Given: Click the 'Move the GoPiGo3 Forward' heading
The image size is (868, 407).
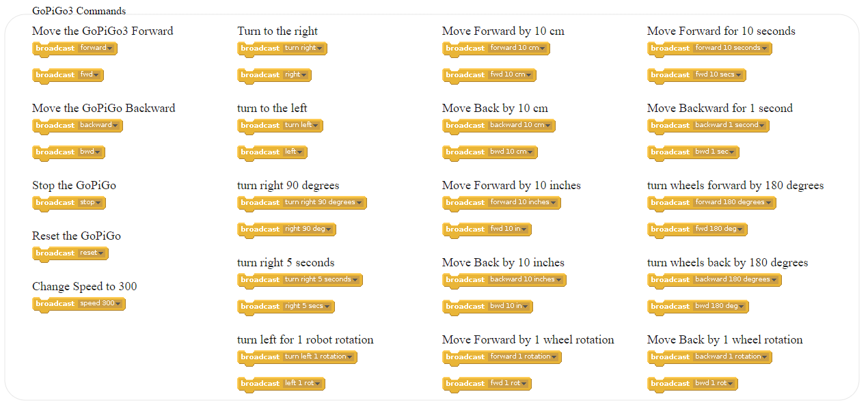Looking at the screenshot, I should [x=103, y=31].
